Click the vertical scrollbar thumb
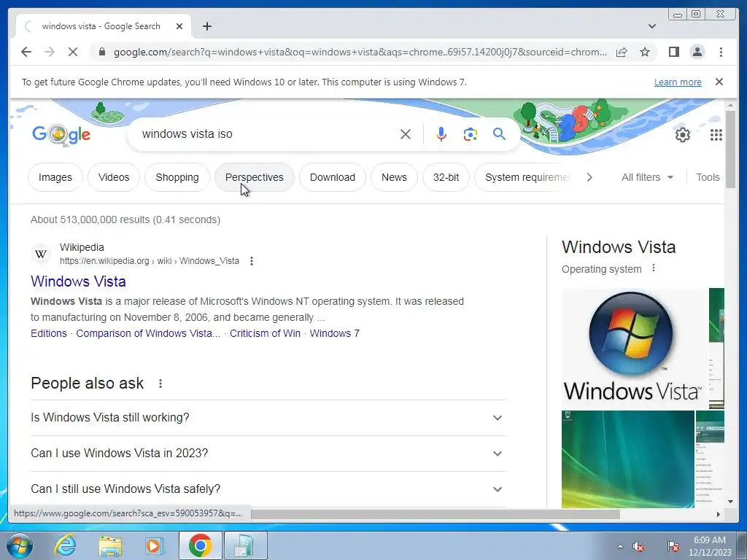The height and width of the screenshot is (560, 747). (730, 149)
